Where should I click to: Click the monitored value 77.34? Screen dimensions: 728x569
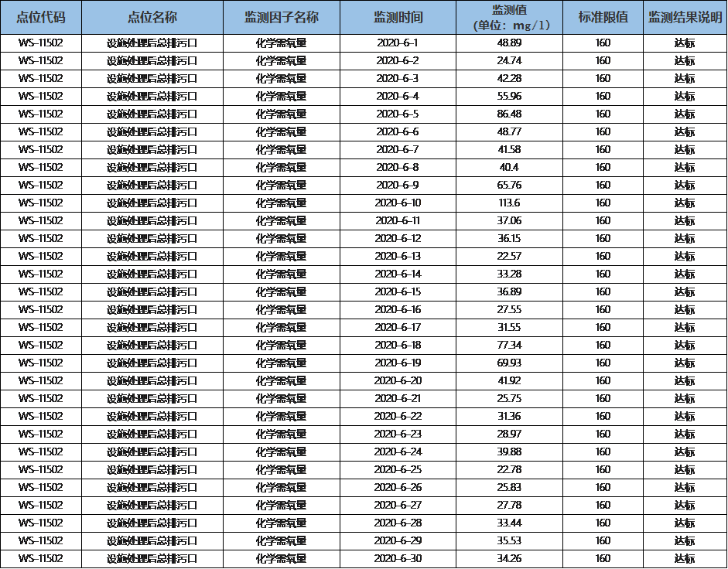coord(509,346)
